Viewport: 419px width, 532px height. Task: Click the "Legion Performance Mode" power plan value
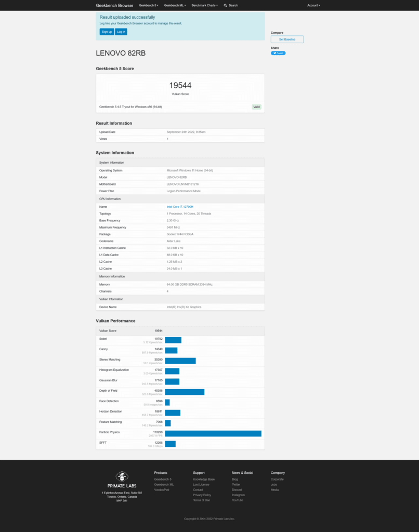(x=184, y=191)
